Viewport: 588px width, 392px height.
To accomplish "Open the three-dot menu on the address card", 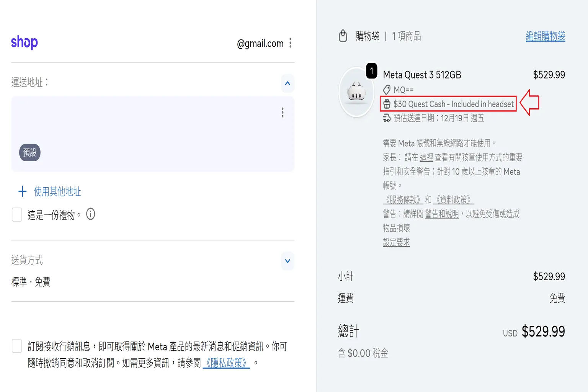I will 282,113.
